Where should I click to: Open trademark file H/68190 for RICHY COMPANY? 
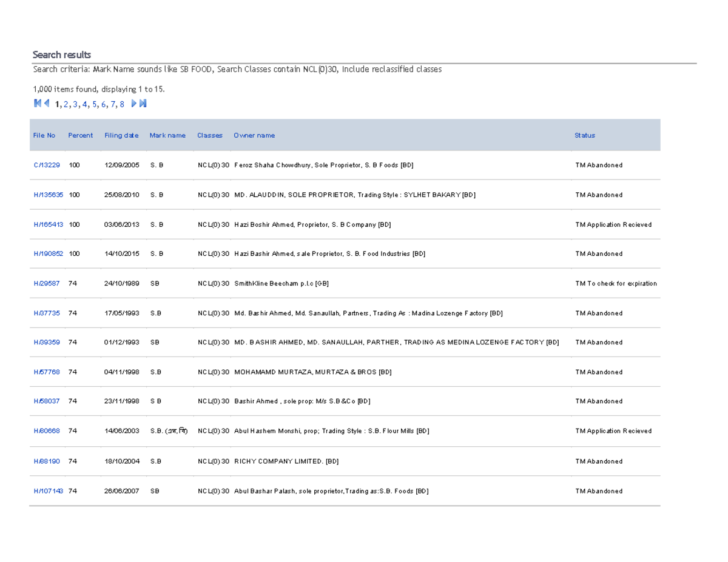coord(46,461)
